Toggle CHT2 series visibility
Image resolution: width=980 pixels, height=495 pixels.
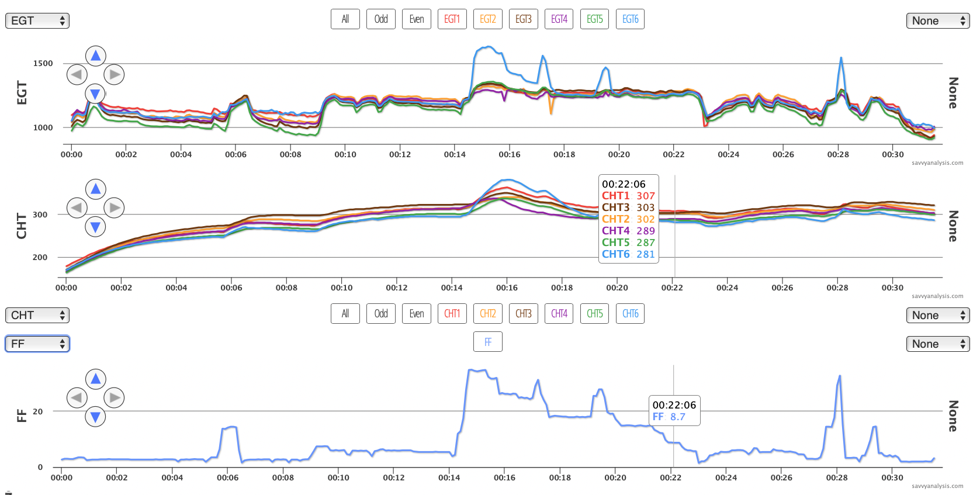pyautogui.click(x=487, y=314)
